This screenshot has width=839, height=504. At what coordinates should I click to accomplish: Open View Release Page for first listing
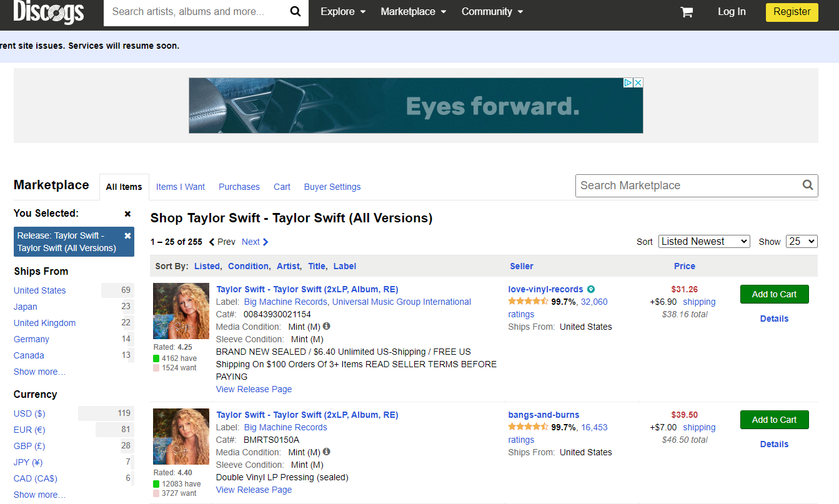[254, 389]
